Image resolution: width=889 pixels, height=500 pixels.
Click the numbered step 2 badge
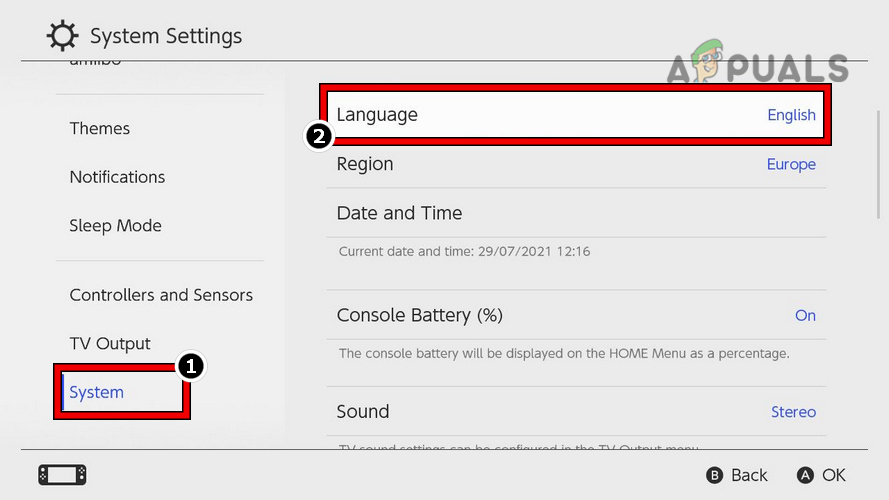click(x=318, y=136)
